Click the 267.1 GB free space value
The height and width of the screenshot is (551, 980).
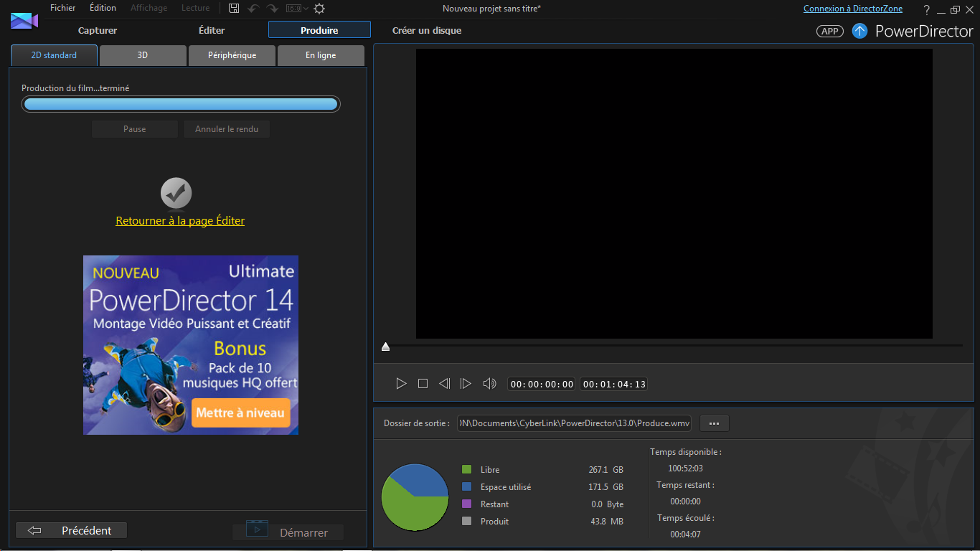[x=606, y=470]
